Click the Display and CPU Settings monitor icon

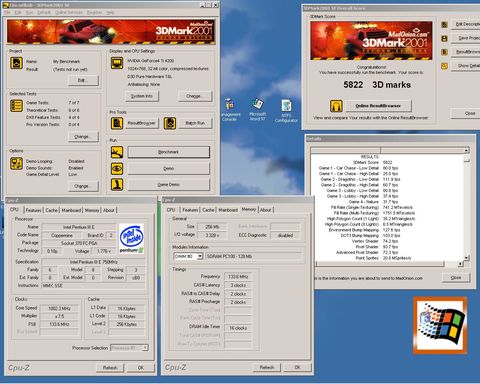pos(117,63)
